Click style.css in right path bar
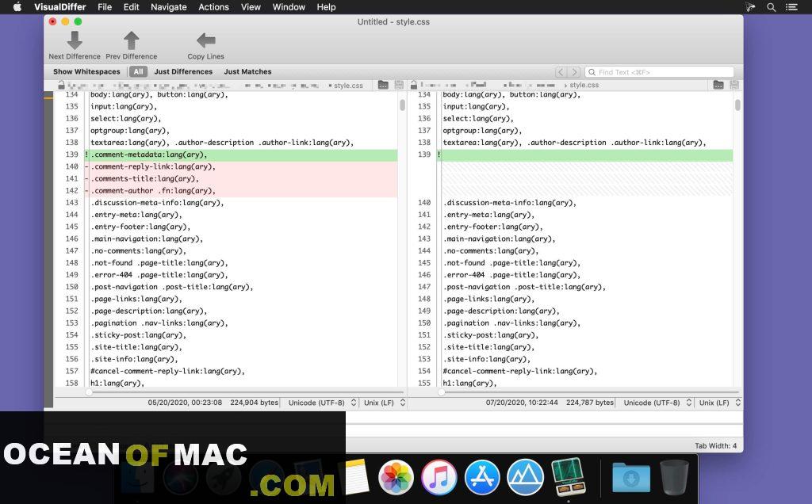Image resolution: width=812 pixels, height=504 pixels. point(584,85)
